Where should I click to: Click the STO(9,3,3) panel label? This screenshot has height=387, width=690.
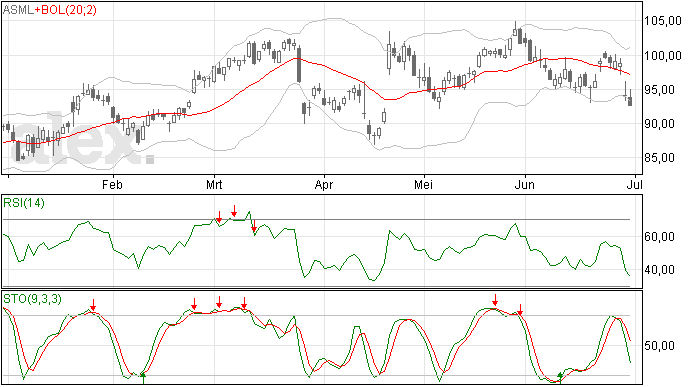click(32, 299)
